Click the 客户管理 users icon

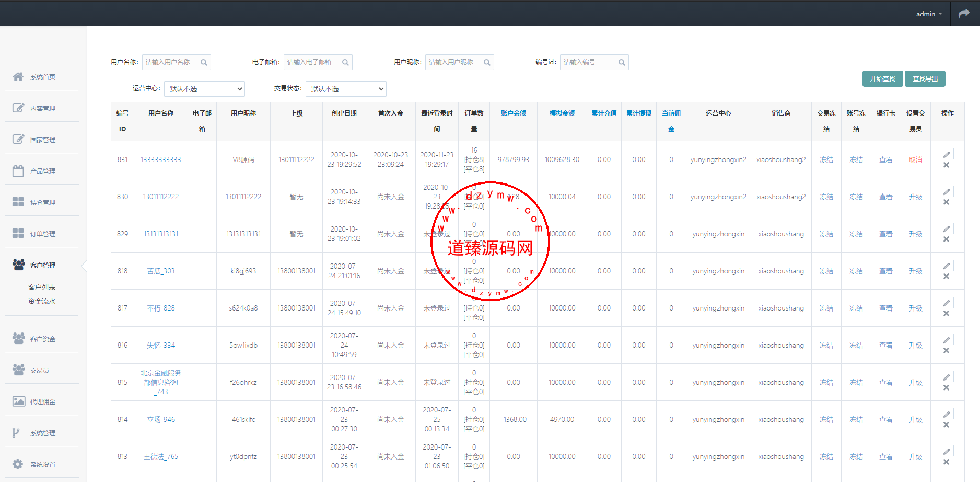18,265
